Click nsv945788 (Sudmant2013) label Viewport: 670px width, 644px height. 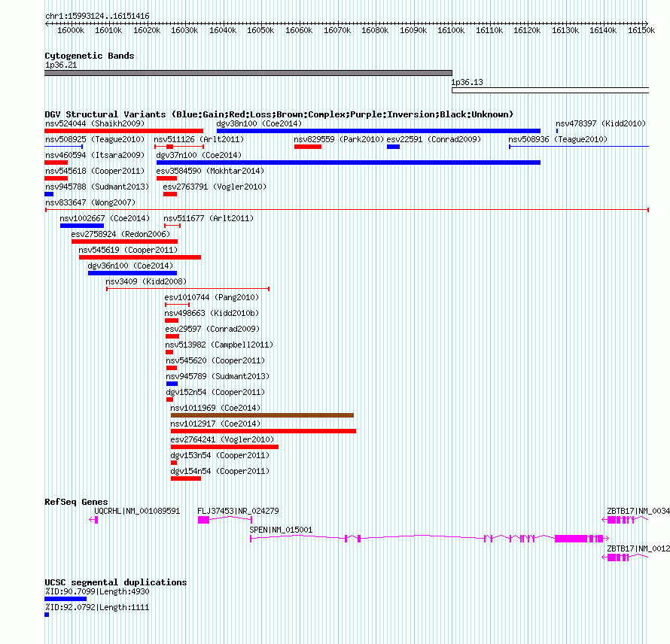(97, 187)
